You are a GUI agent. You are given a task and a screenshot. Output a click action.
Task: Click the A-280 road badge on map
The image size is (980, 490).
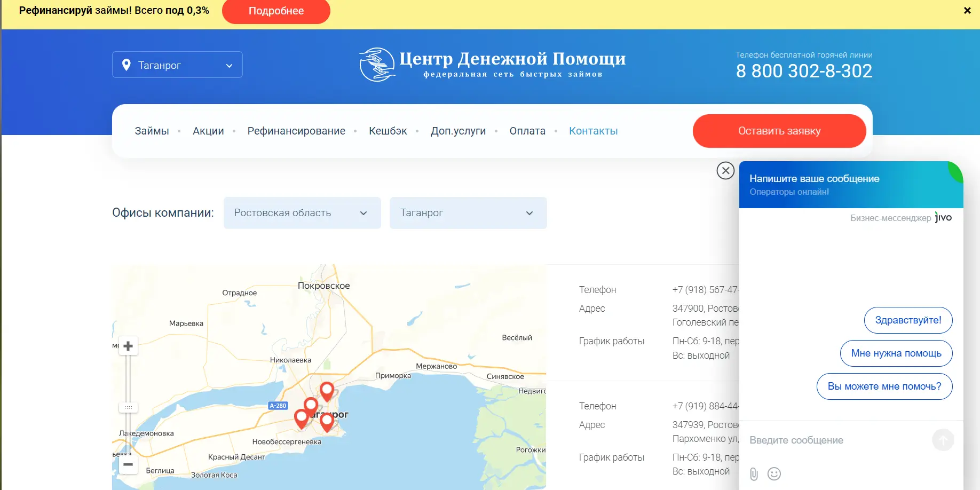[x=278, y=406]
